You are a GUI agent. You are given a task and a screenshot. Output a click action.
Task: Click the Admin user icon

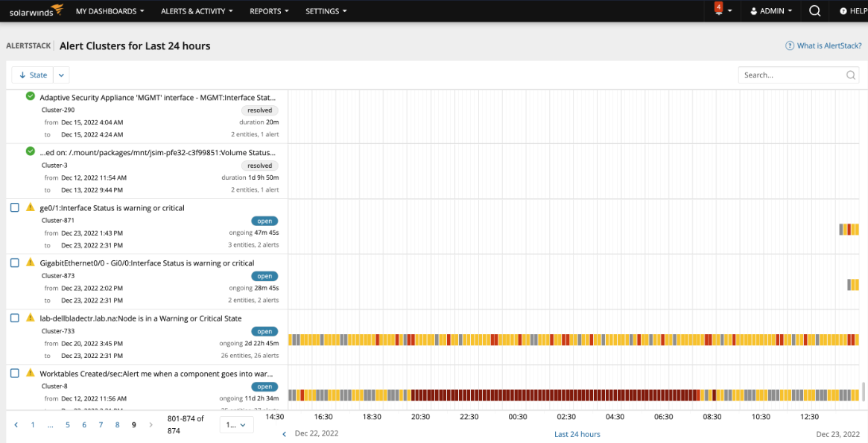(x=753, y=11)
